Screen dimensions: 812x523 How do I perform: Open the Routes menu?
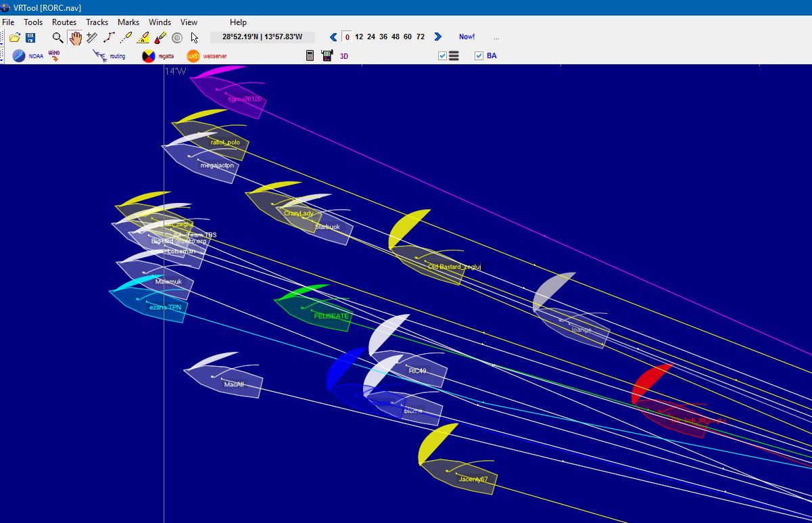click(64, 22)
